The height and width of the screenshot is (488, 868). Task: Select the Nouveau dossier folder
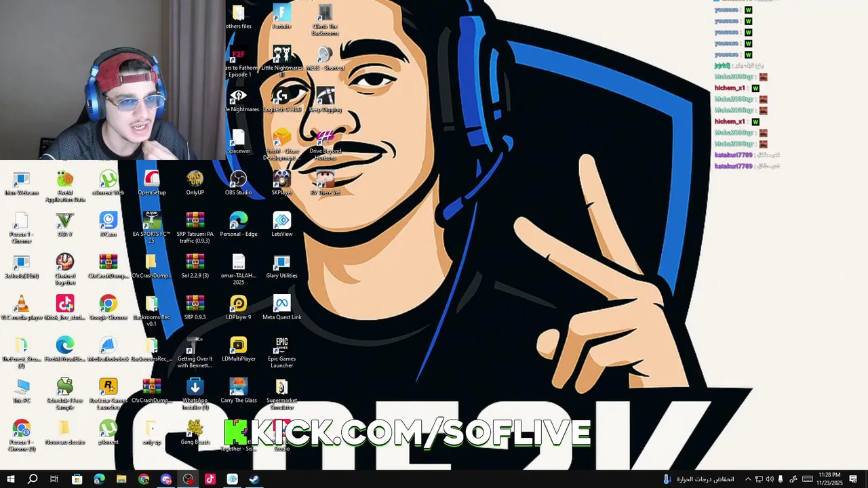pyautogui.click(x=65, y=433)
